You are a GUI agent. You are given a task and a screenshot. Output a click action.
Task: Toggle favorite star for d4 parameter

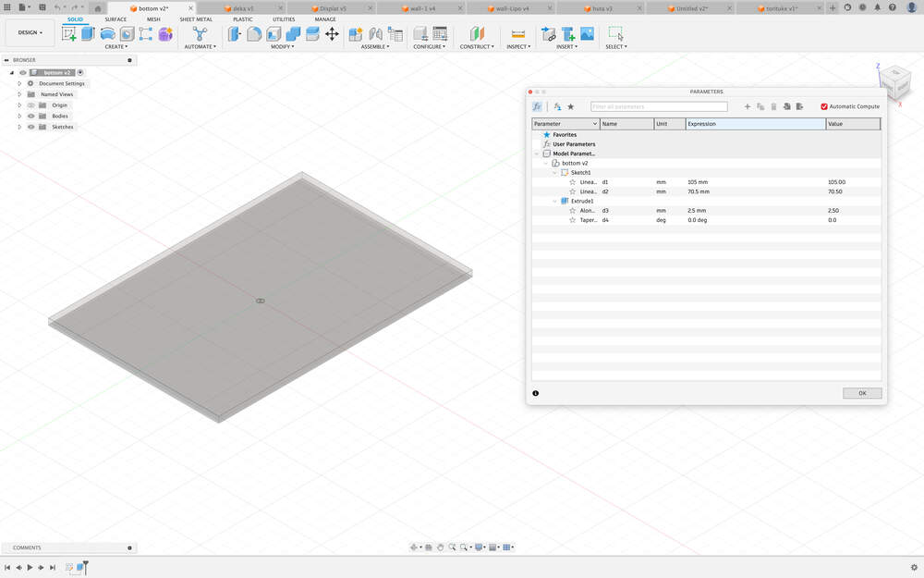tap(572, 220)
